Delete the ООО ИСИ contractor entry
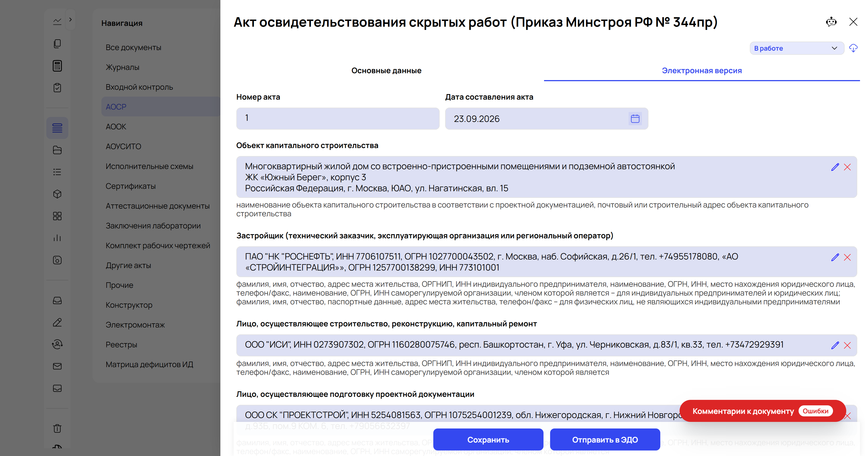Image resolution: width=868 pixels, height=456 pixels. (x=847, y=346)
